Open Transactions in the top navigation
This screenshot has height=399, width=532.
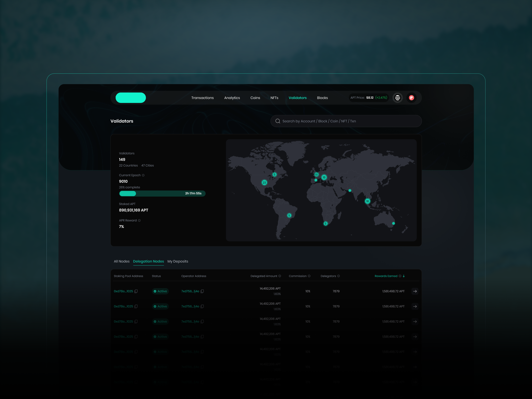coord(202,98)
